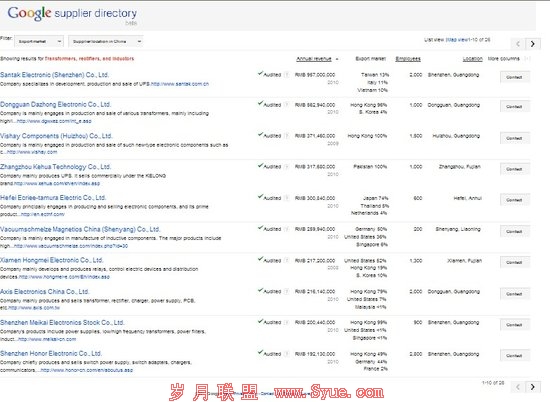Switch to Map view
Screen dimensions: 550x402
pos(457,40)
